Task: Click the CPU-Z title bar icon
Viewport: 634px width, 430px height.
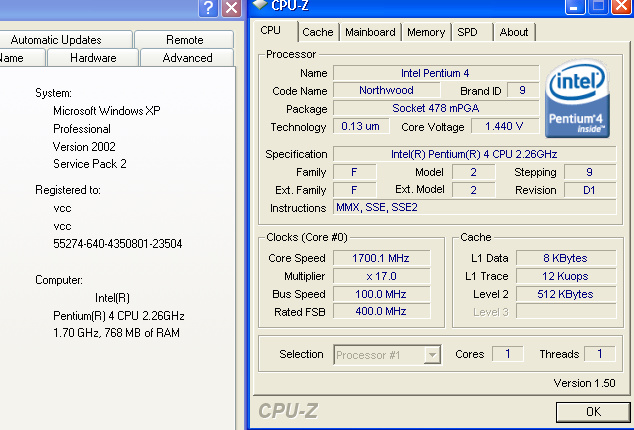Action: click(x=260, y=4)
